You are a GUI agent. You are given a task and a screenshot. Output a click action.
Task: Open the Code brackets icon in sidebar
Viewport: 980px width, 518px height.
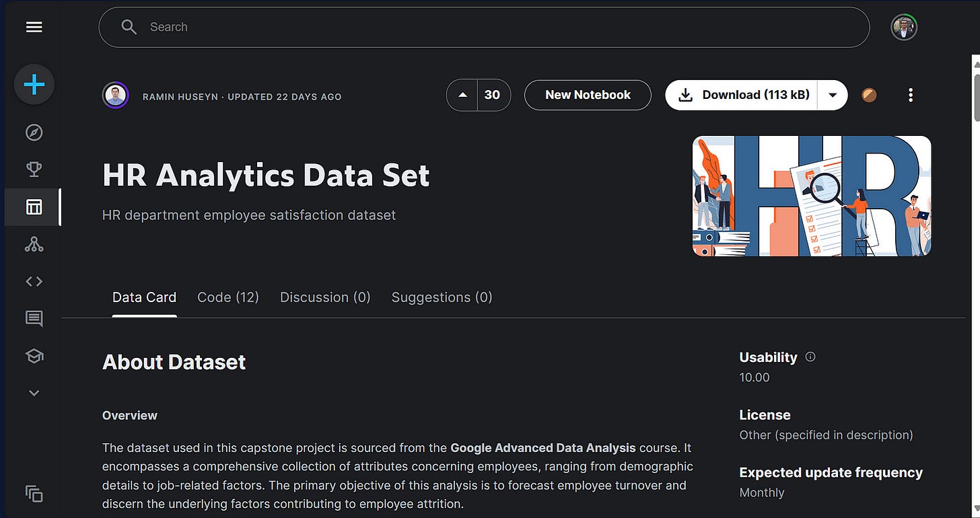pyautogui.click(x=34, y=282)
